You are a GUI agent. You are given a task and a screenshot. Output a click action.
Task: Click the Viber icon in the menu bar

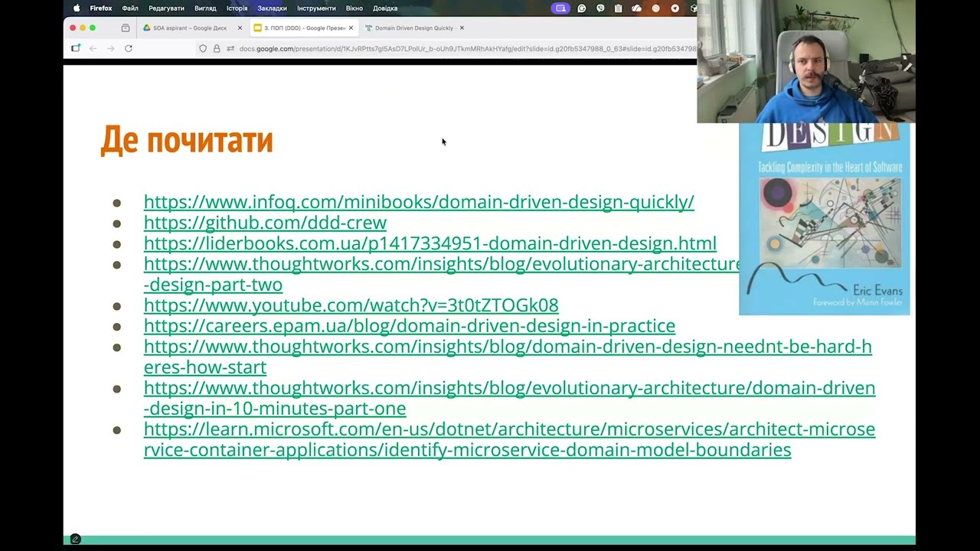[600, 8]
